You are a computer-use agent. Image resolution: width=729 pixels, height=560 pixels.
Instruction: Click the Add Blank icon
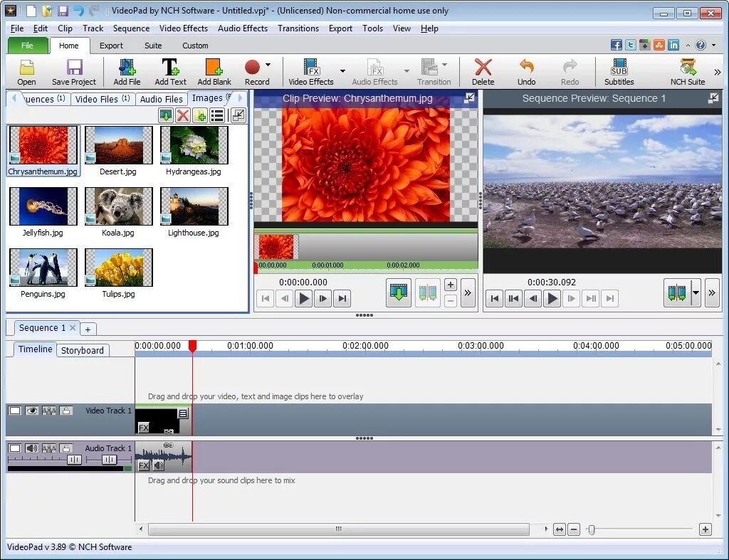pyautogui.click(x=214, y=72)
